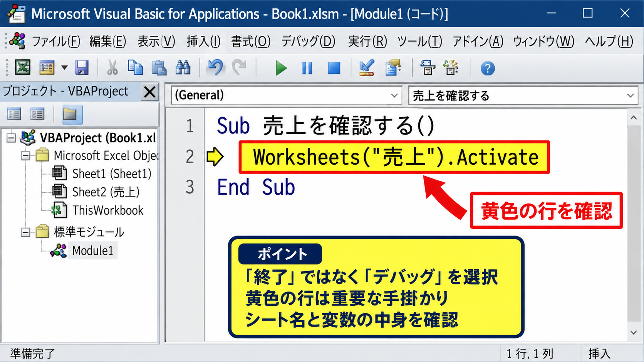Click the End Sub code line
The image size is (644, 362).
[256, 187]
